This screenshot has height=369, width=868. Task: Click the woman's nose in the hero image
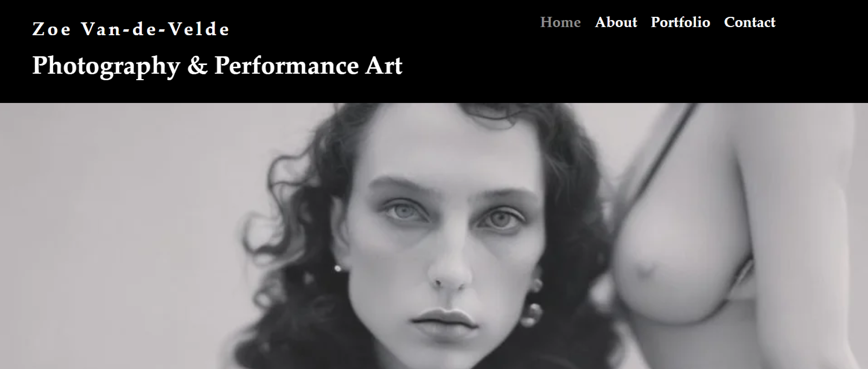pos(450,266)
